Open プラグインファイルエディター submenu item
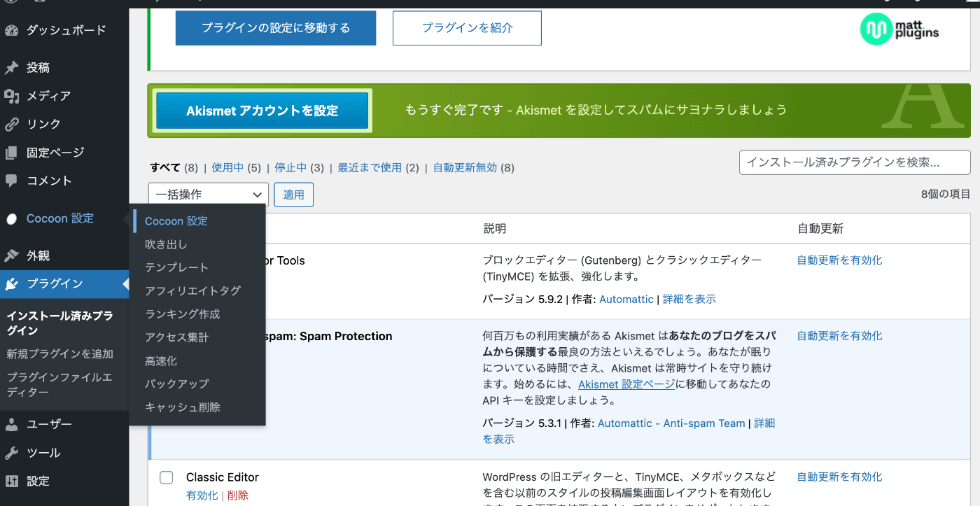This screenshot has width=980, height=506. (60, 385)
